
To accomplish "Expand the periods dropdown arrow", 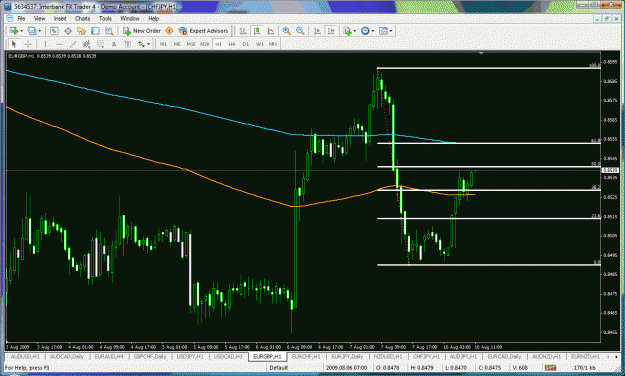I will coord(373,31).
